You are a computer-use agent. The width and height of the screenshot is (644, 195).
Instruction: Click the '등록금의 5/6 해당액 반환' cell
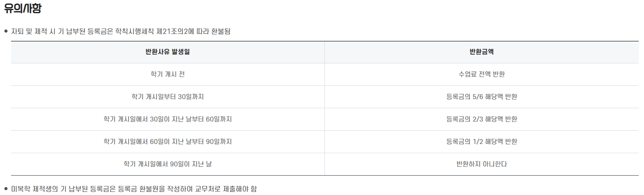pos(481,96)
